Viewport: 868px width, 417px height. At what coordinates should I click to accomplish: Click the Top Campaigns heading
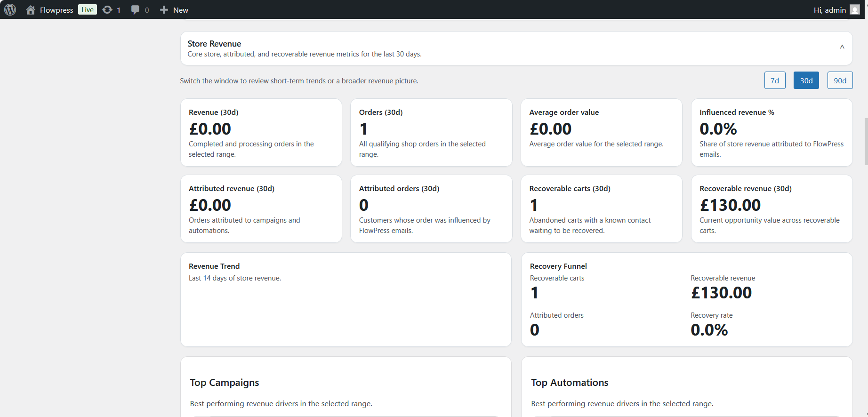[225, 383]
